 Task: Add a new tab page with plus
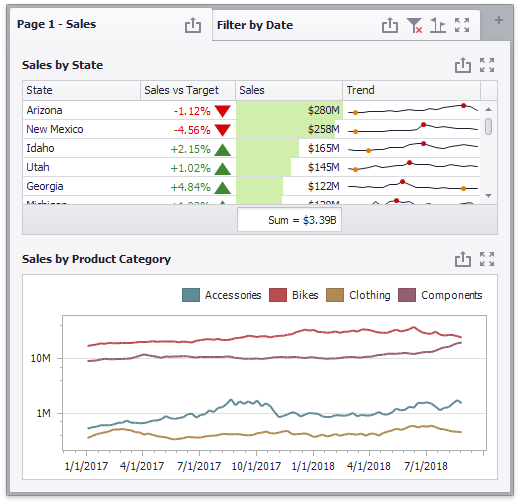click(x=499, y=20)
